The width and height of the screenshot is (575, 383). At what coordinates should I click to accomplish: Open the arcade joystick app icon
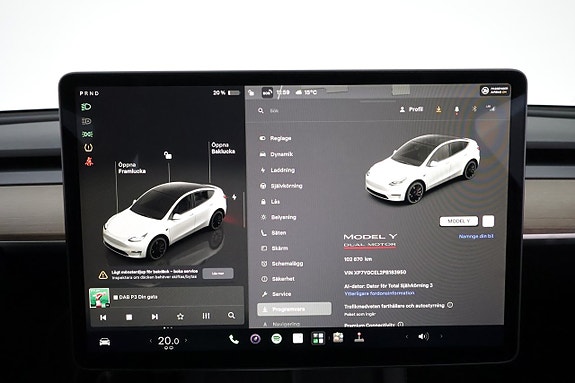click(359, 337)
